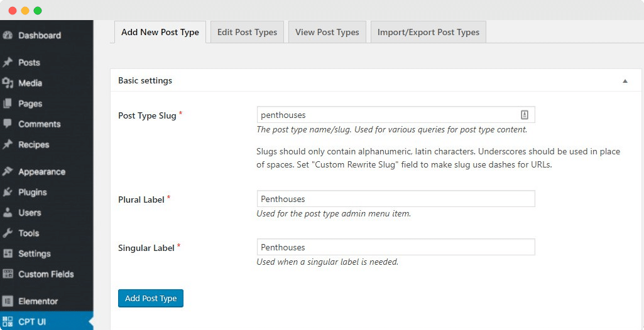Click the autofill icon in slug field

(525, 115)
